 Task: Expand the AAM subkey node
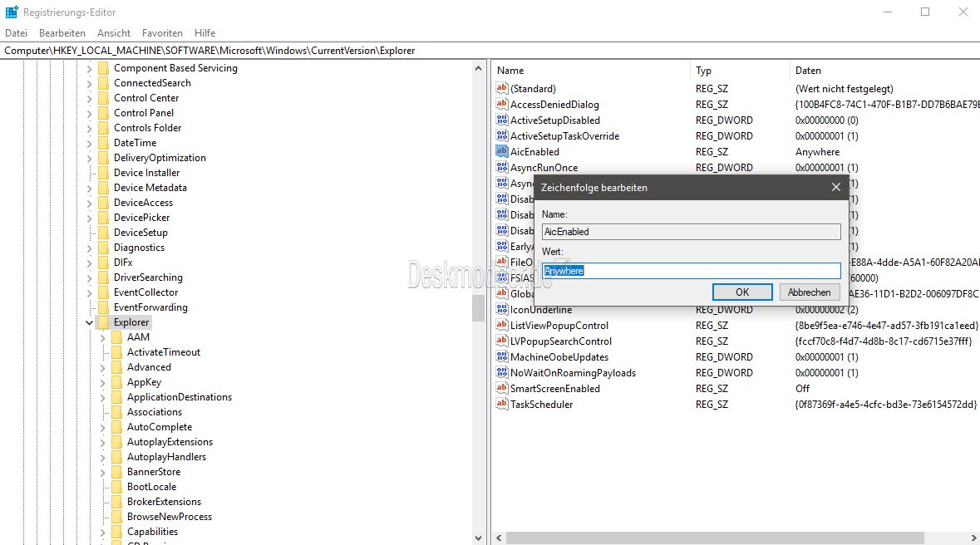pos(102,337)
